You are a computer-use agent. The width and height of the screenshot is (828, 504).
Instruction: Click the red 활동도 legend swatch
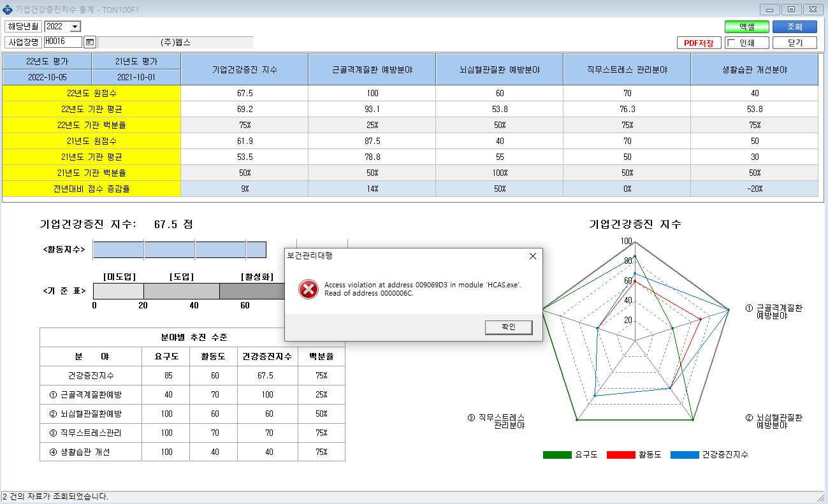[x=621, y=455]
